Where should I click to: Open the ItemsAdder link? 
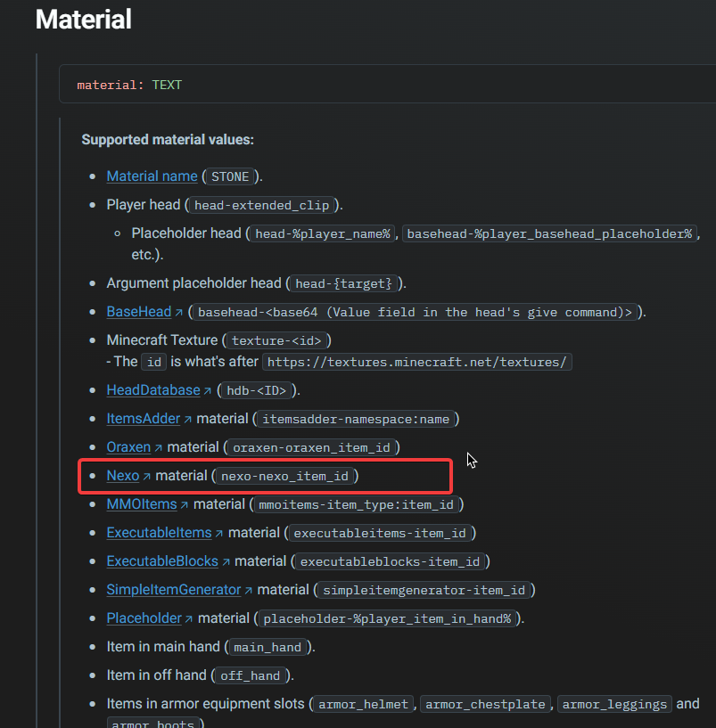point(143,419)
